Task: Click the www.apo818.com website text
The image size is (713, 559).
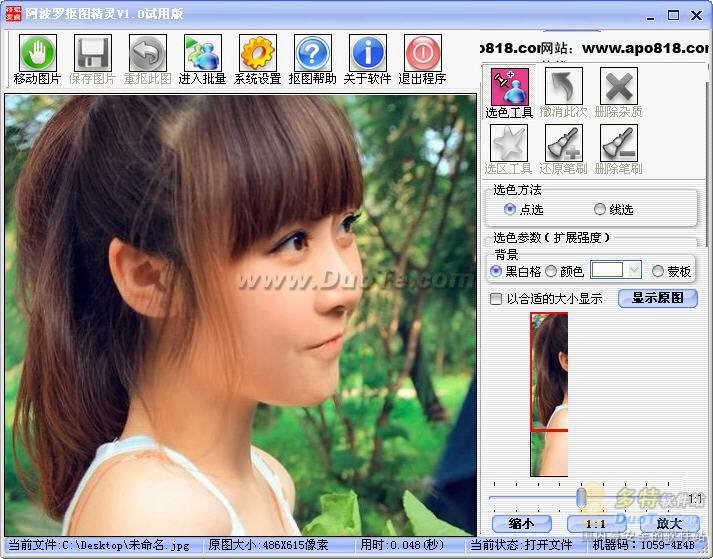Action: click(x=647, y=48)
